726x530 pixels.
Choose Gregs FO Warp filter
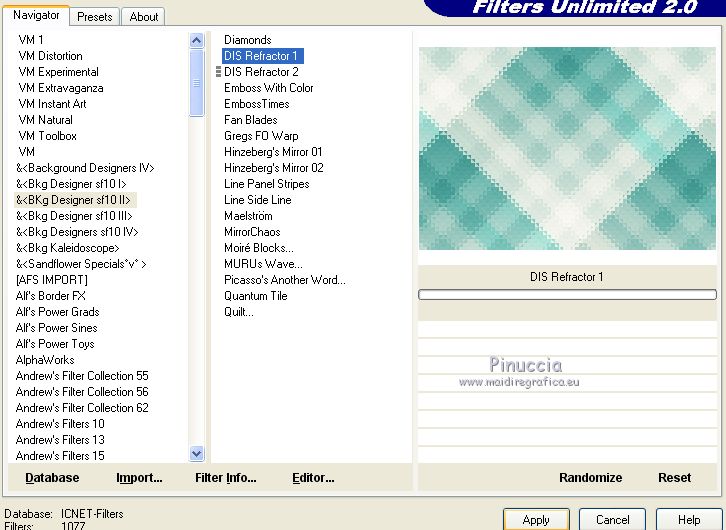click(x=261, y=136)
